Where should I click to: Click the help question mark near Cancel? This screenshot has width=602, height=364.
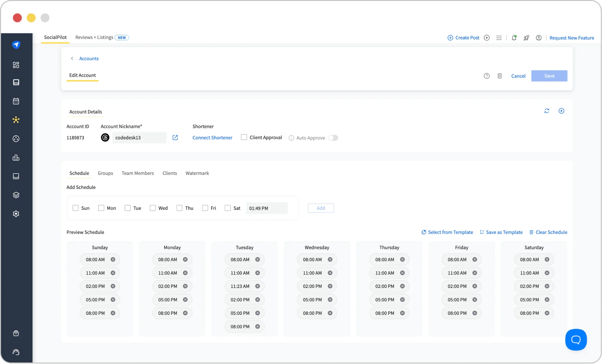pos(487,76)
